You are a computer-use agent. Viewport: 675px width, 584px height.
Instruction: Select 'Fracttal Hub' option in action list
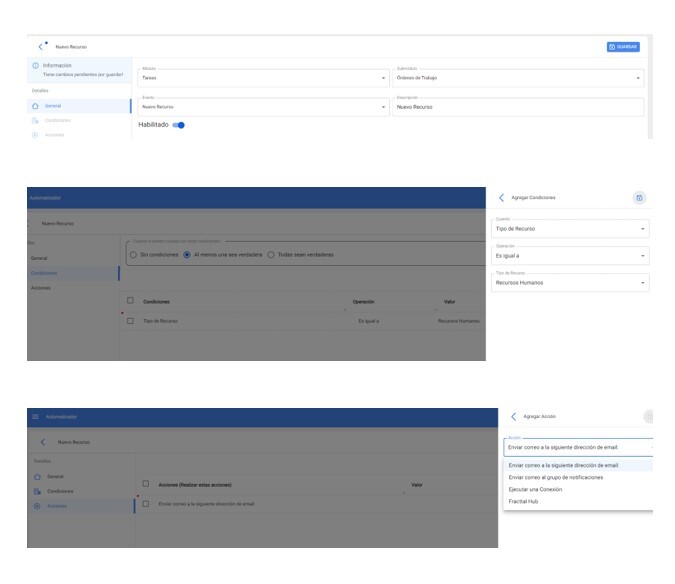pos(527,501)
